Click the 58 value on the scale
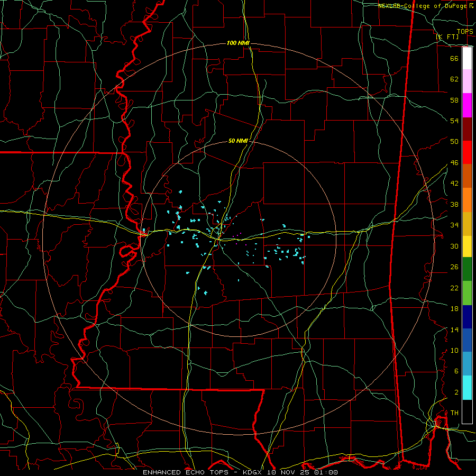 pos(454,100)
